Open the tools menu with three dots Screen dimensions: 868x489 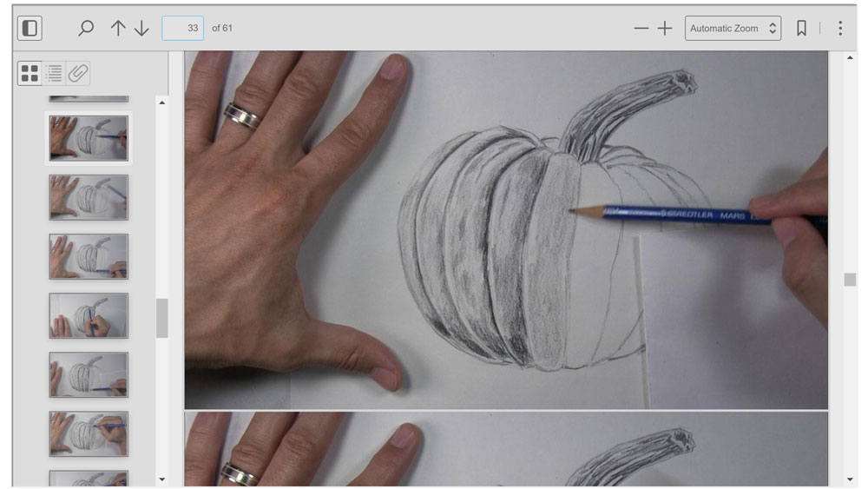[839, 29]
